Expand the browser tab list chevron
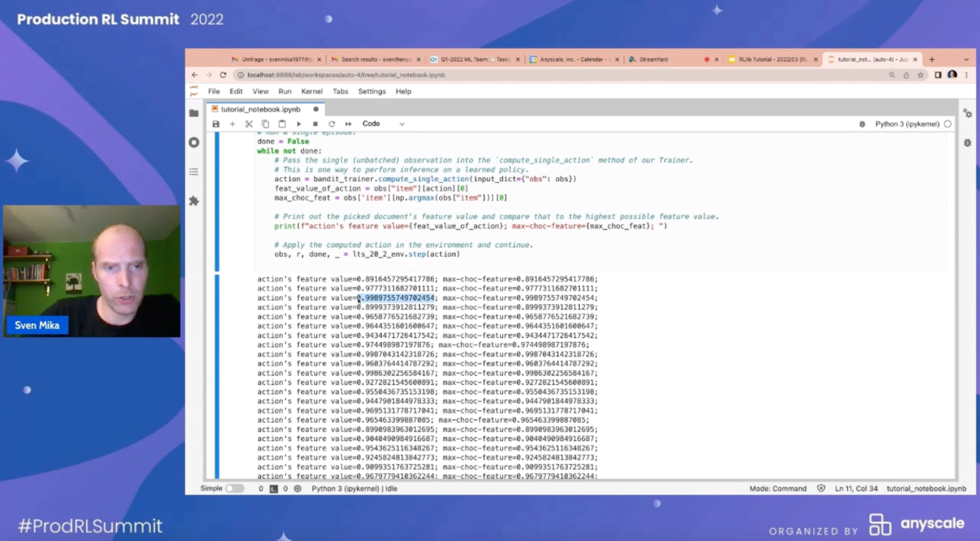The height and width of the screenshot is (541, 980). [x=966, y=59]
